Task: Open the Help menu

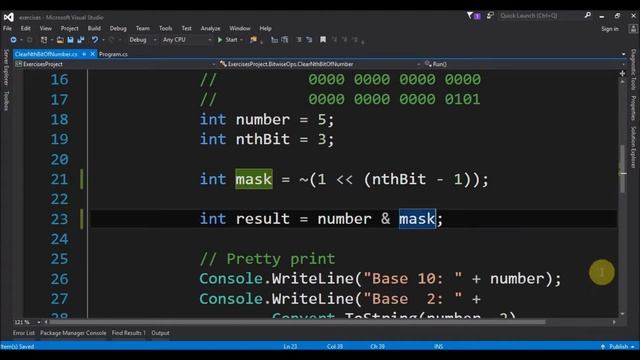Action: coord(265,28)
